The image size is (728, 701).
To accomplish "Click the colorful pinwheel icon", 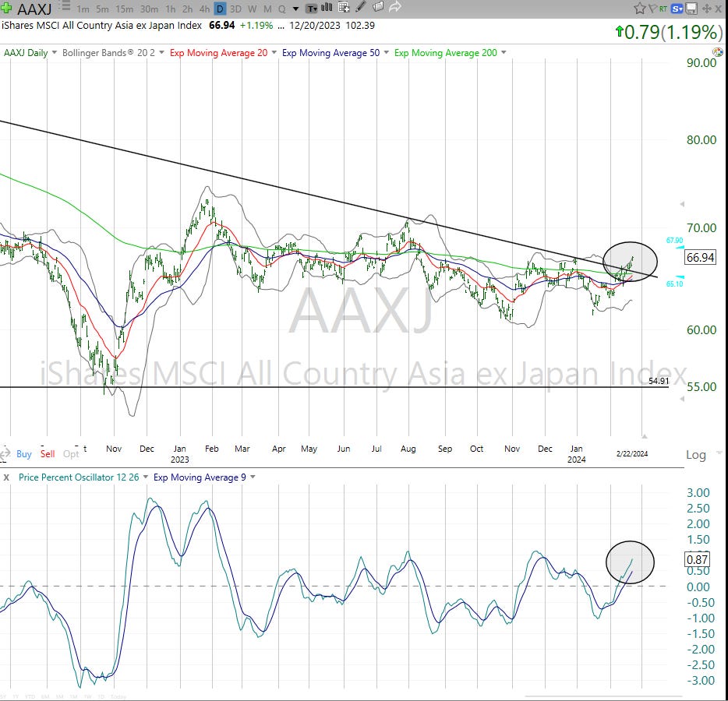I will [718, 52].
